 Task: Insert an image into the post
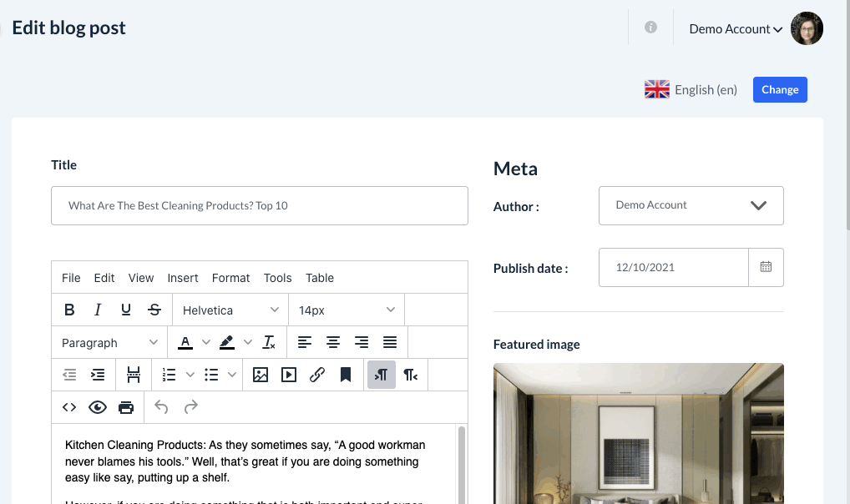click(x=261, y=375)
